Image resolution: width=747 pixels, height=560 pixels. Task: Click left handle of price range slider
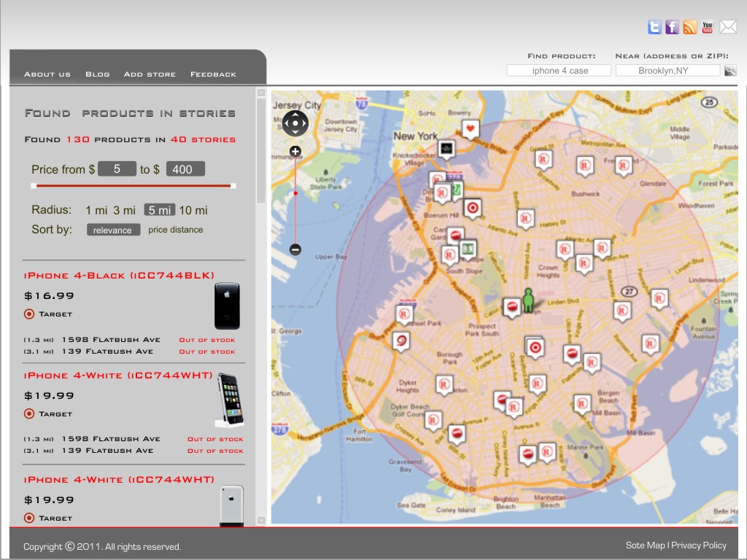coord(34,186)
